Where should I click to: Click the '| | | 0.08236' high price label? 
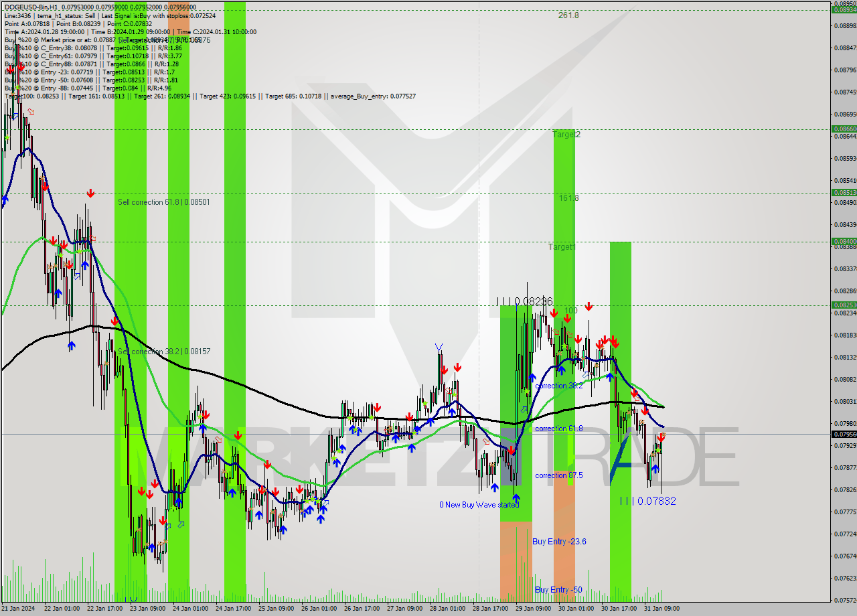click(525, 302)
